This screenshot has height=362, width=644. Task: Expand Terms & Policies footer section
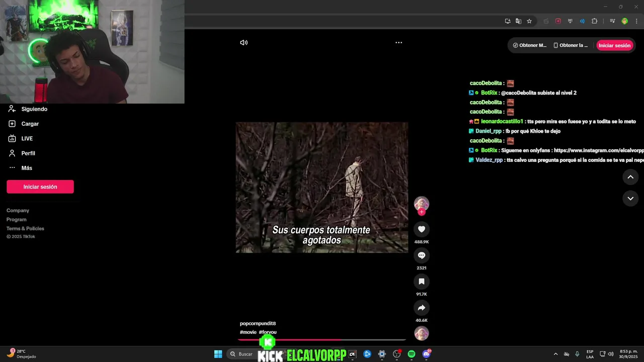25,229
